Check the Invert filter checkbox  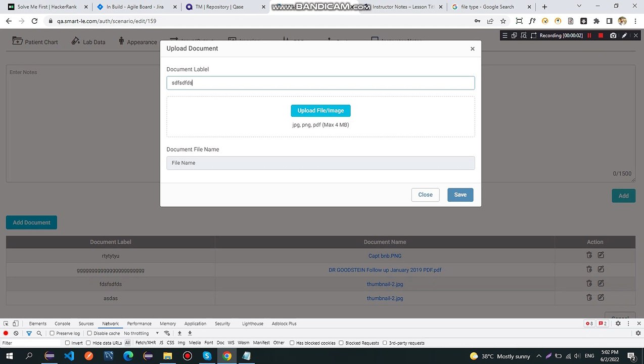pyautogui.click(x=67, y=343)
